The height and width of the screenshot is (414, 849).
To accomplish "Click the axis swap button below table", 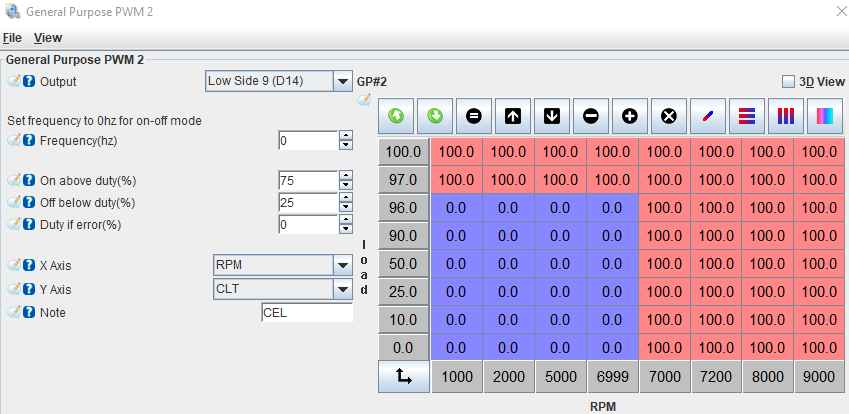I will click(x=404, y=377).
